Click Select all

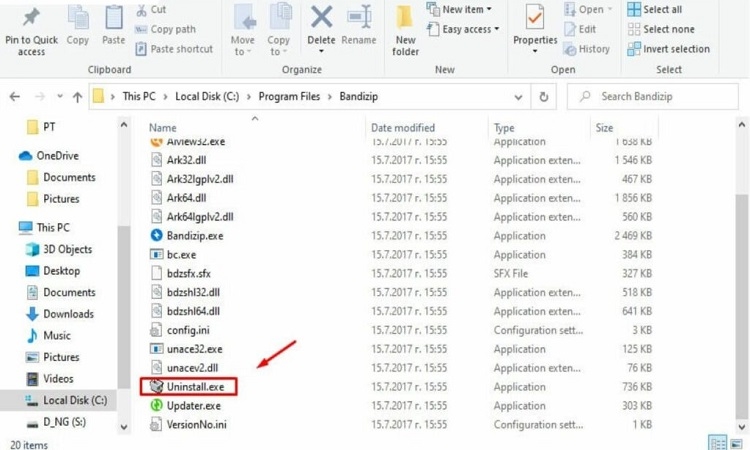tap(655, 10)
